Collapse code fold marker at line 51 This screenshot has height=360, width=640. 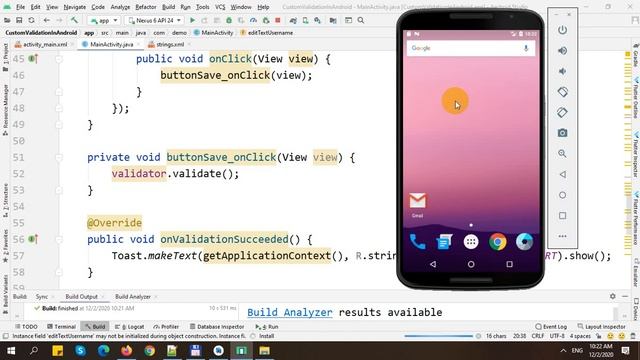(59, 158)
